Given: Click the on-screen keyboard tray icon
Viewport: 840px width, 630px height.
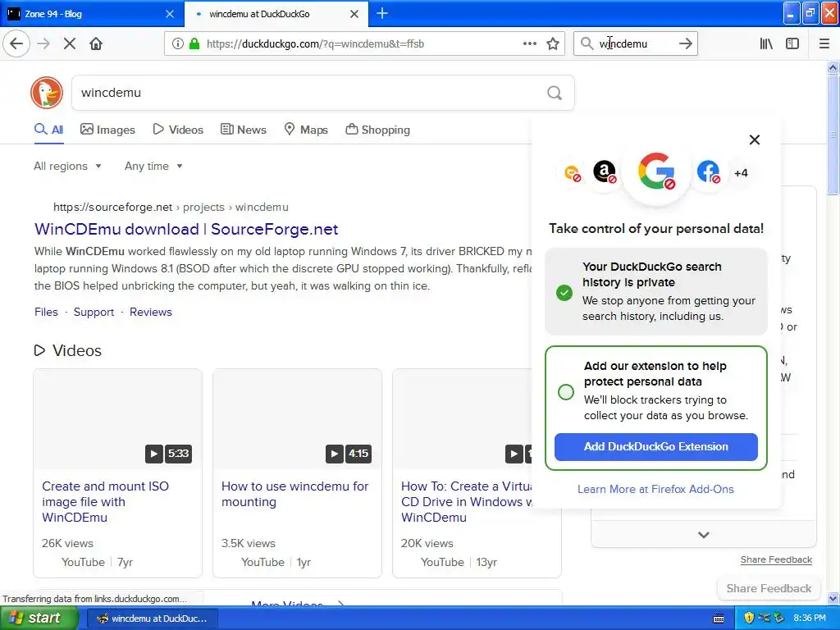Looking at the screenshot, I should click(719, 619).
